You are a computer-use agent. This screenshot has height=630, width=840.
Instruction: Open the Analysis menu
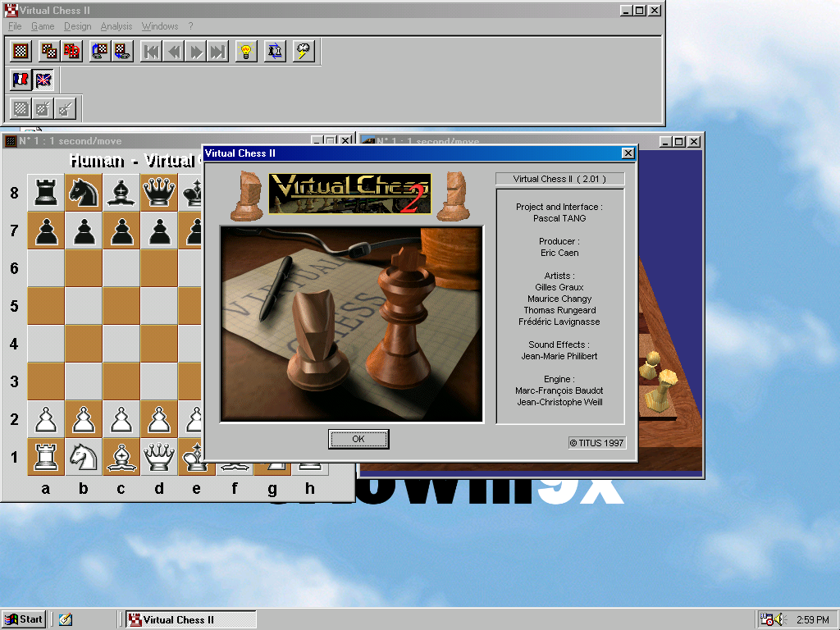pyautogui.click(x=116, y=26)
